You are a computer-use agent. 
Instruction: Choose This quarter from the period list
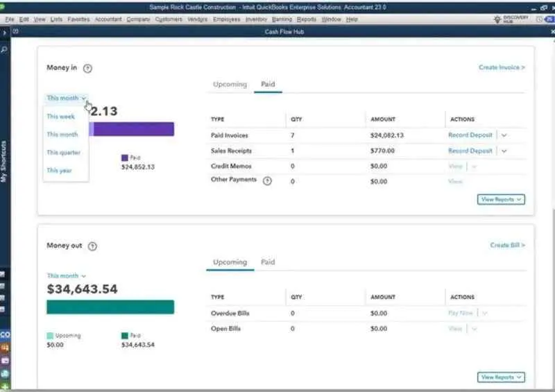64,153
